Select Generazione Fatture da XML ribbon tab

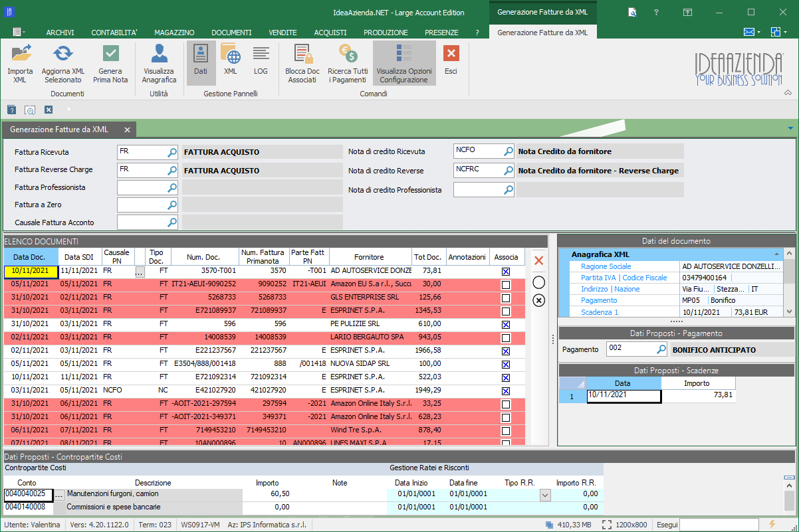(x=542, y=32)
